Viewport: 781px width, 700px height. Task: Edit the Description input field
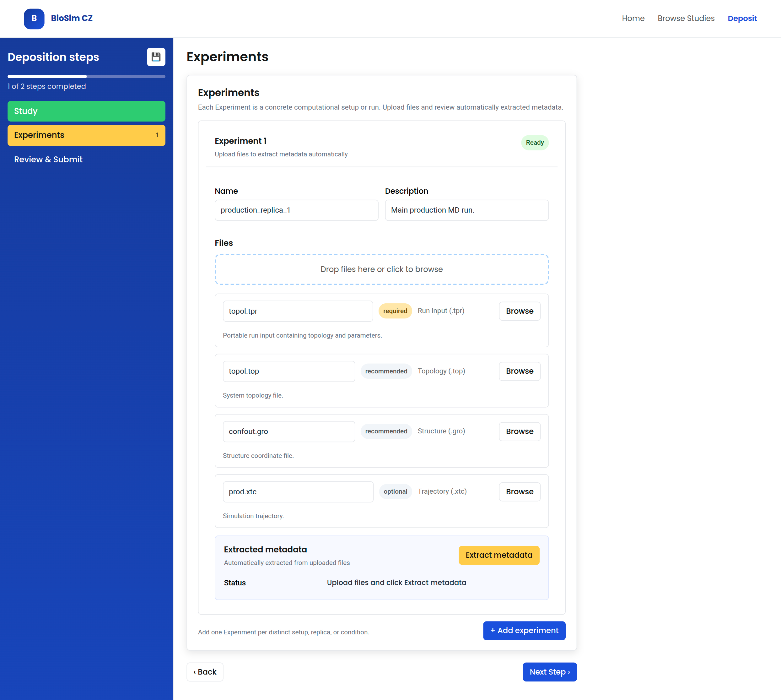(466, 210)
